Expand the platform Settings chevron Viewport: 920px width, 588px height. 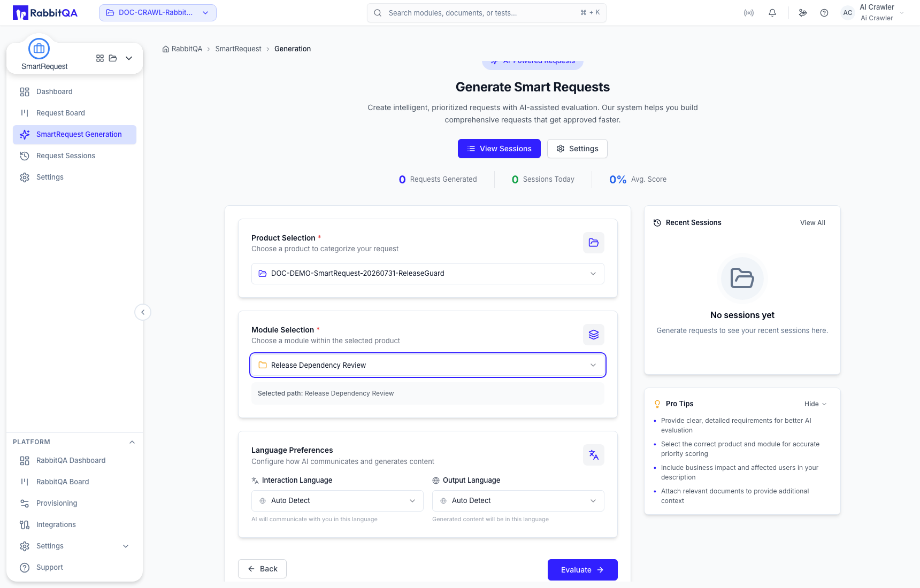tap(126, 546)
